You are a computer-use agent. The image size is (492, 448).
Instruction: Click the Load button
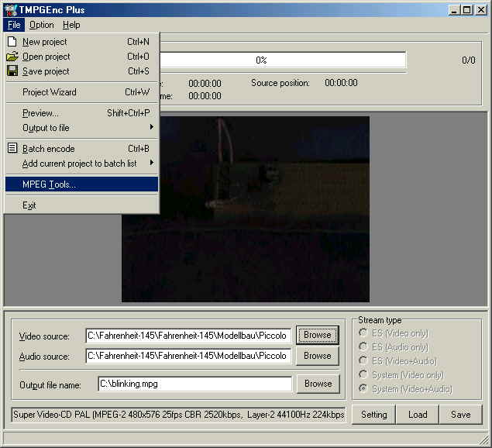pos(418,415)
